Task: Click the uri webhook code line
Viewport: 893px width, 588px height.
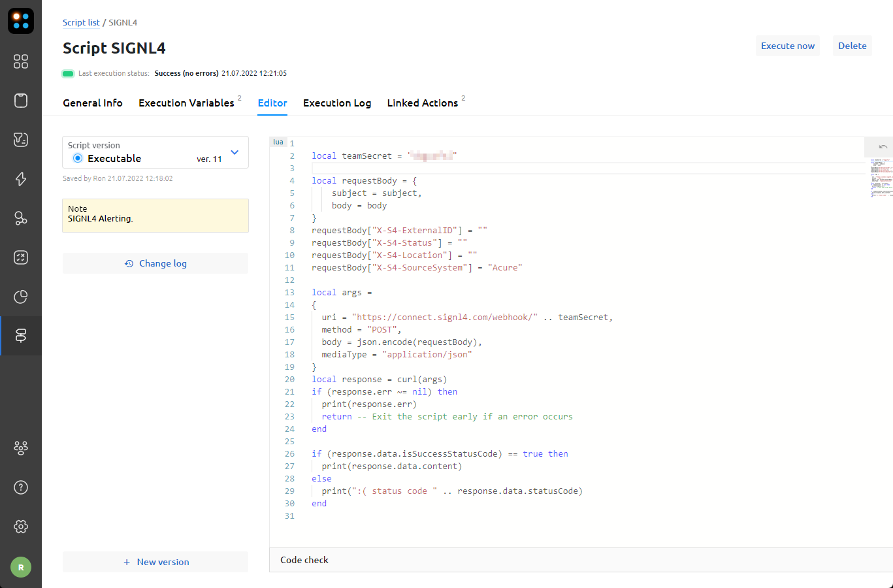Action: click(x=467, y=317)
